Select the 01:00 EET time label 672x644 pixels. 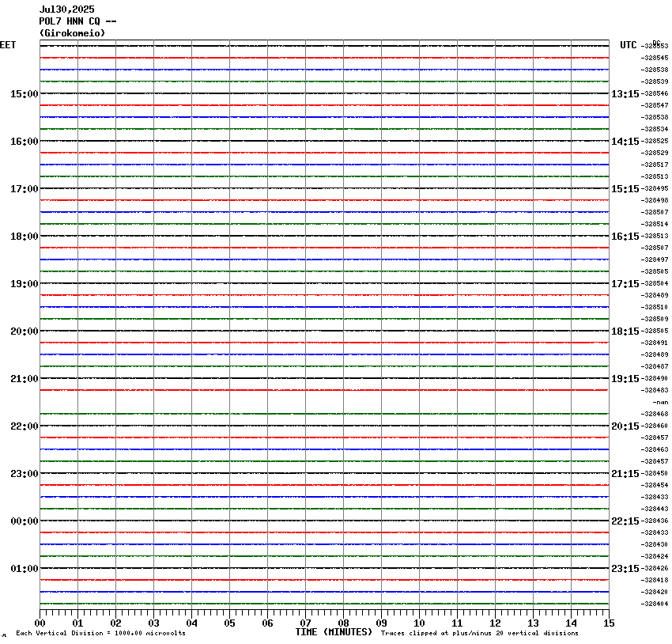[25, 569]
